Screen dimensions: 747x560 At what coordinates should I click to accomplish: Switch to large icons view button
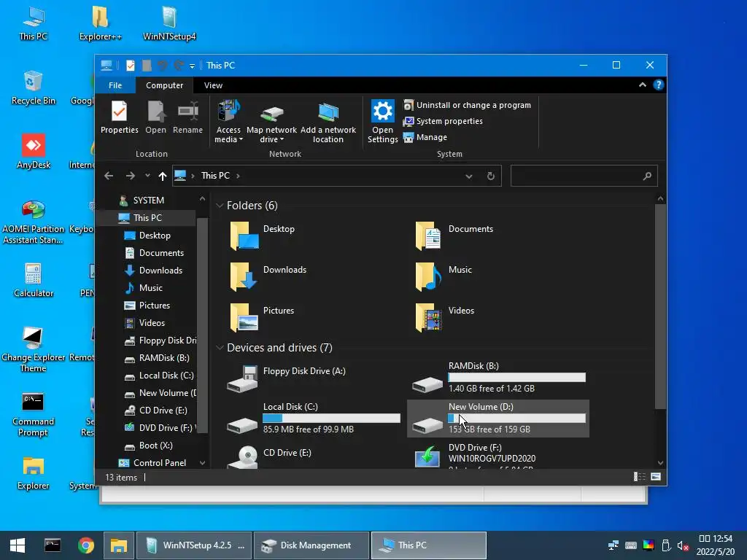[x=656, y=477]
